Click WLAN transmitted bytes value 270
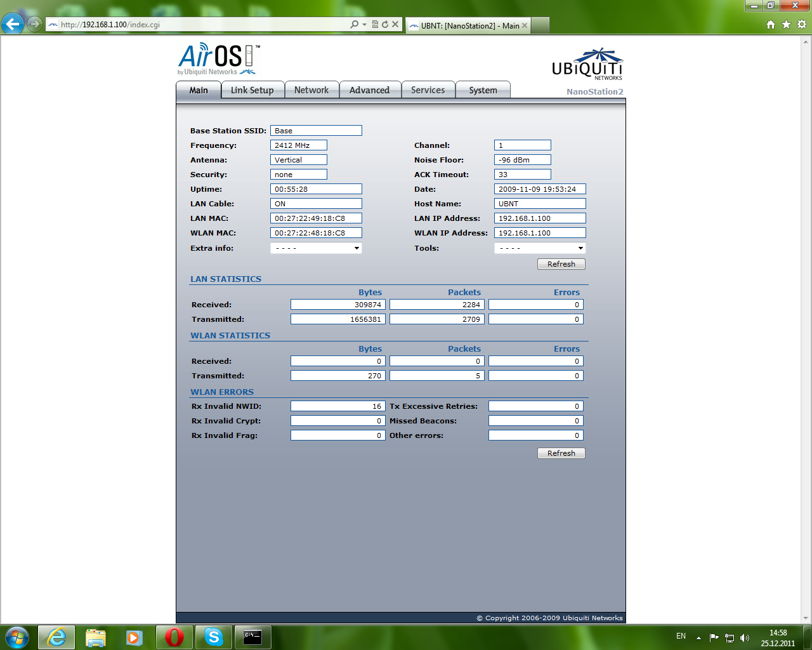Image resolution: width=812 pixels, height=650 pixels. (338, 376)
